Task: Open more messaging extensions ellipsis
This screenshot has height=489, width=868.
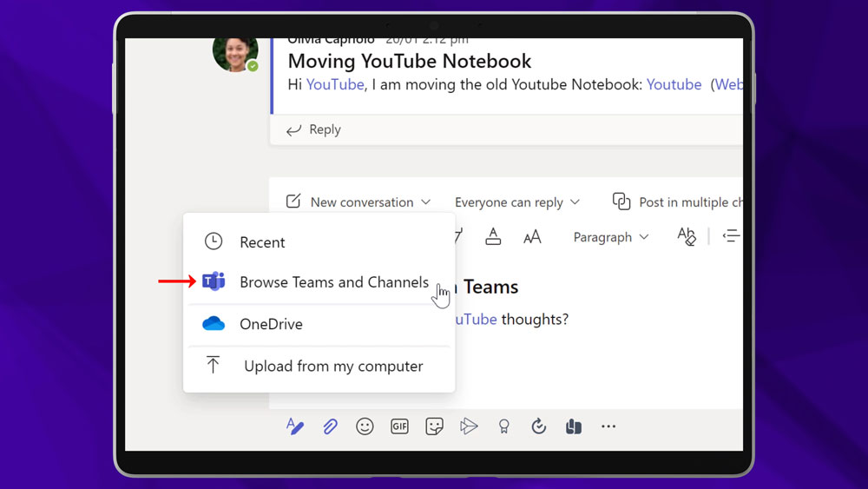Action: [608, 426]
